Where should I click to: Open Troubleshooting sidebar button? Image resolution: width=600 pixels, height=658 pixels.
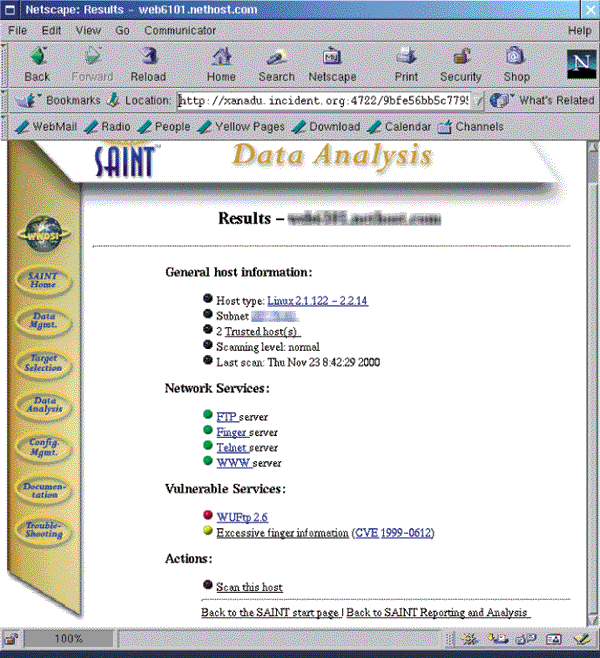click(x=43, y=529)
